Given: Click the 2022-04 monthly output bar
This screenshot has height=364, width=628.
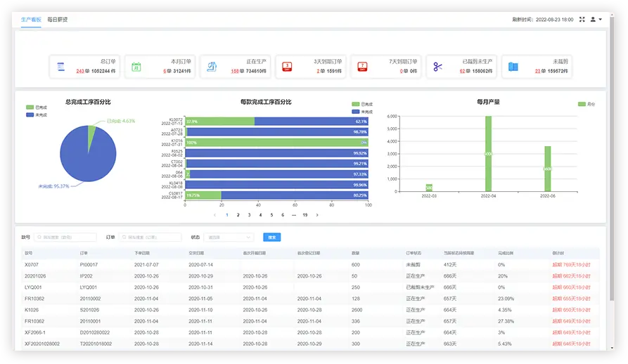Looking at the screenshot, I should pos(488,154).
